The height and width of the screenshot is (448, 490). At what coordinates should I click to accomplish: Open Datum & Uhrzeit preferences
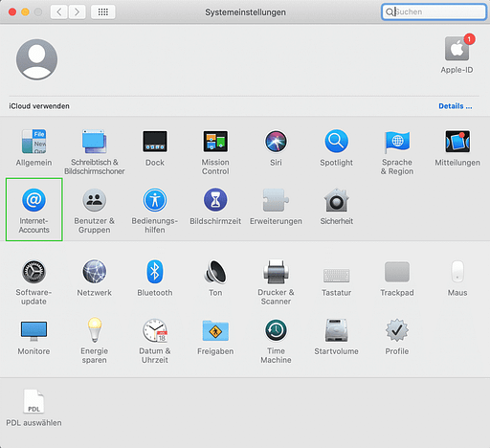point(155,341)
